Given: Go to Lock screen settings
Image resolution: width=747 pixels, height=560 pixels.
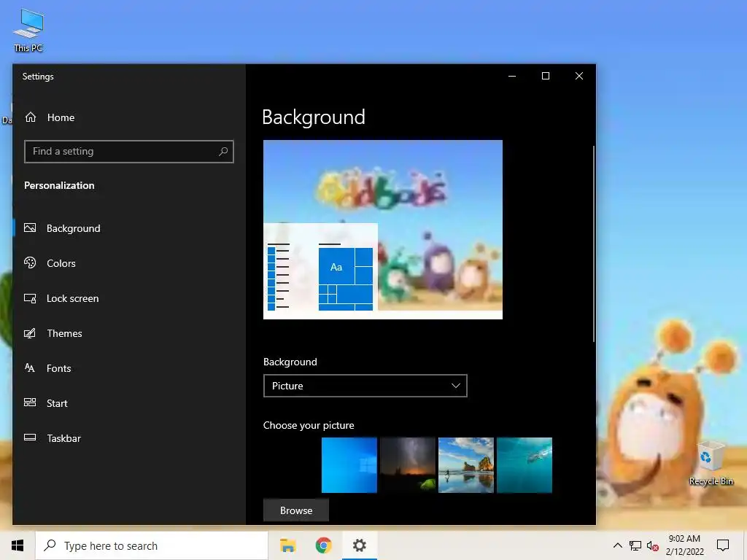Looking at the screenshot, I should pyautogui.click(x=129, y=298).
